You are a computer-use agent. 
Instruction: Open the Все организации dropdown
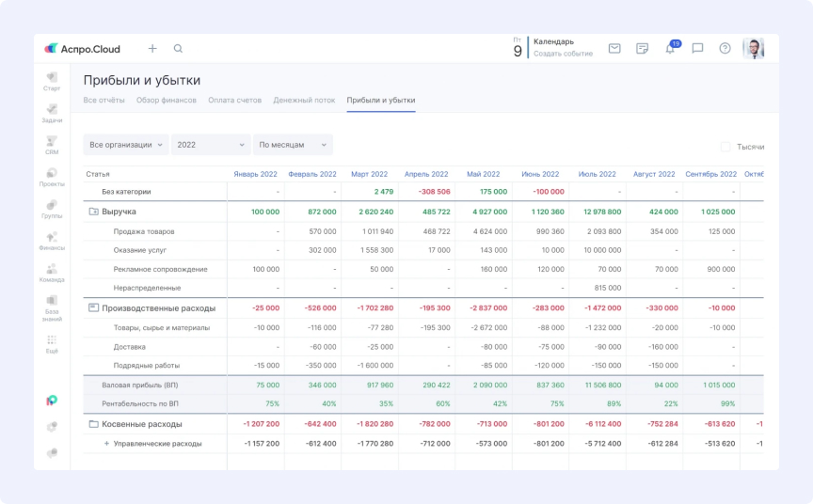[x=126, y=145]
